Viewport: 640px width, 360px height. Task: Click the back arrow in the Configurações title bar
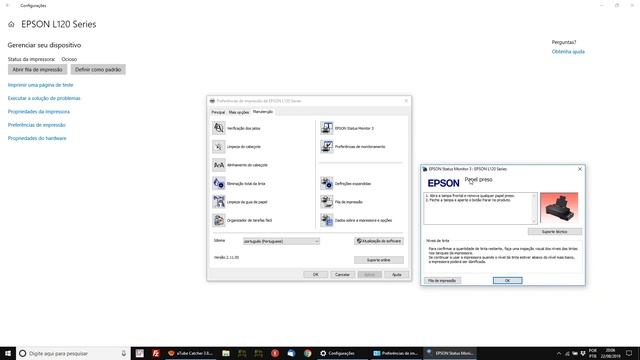[x=8, y=5]
